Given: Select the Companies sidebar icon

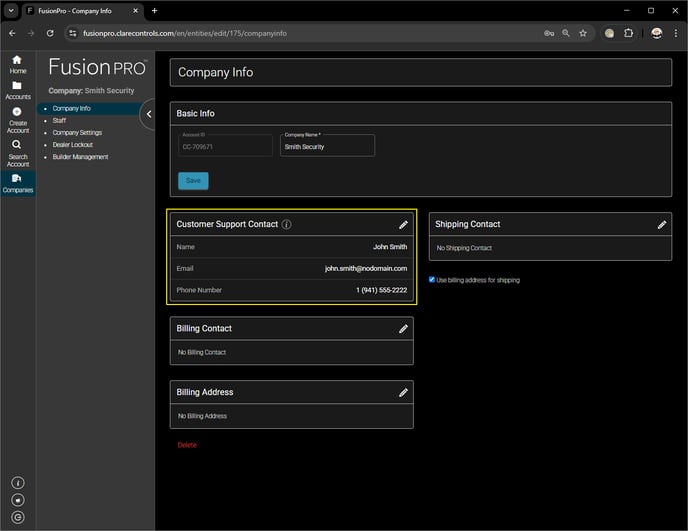Looking at the screenshot, I should point(17,178).
